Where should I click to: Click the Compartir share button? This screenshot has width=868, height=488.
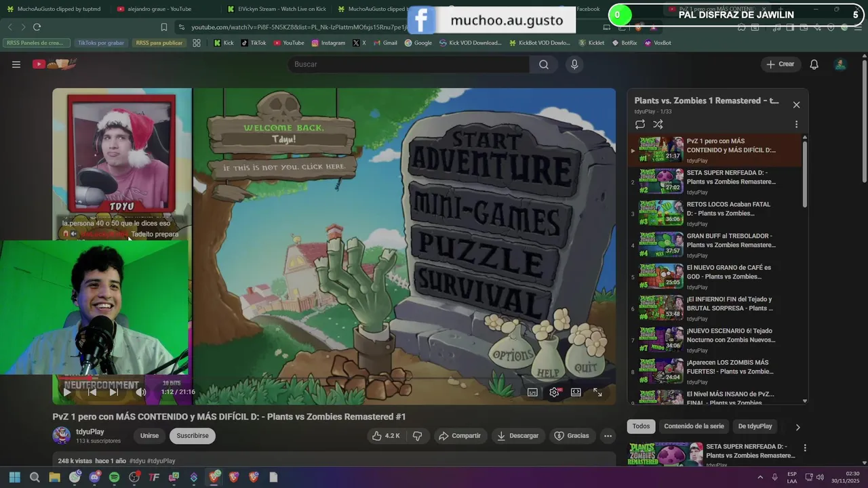click(459, 436)
